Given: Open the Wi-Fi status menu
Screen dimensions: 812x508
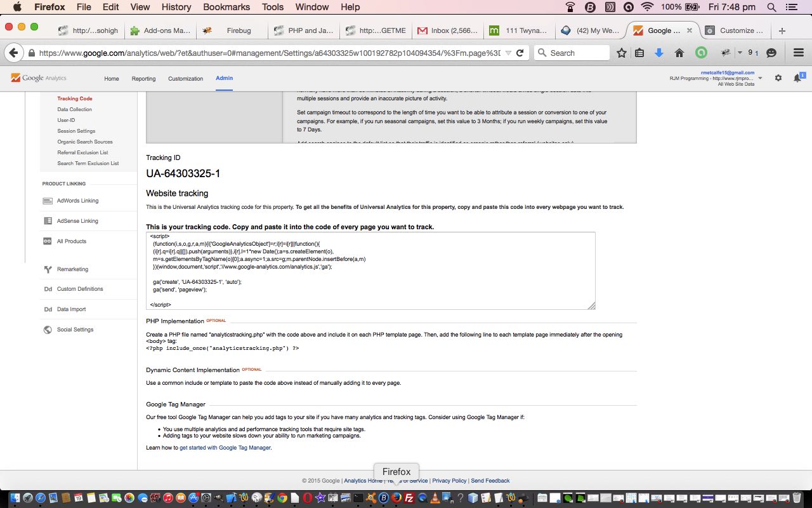Looking at the screenshot, I should point(647,7).
